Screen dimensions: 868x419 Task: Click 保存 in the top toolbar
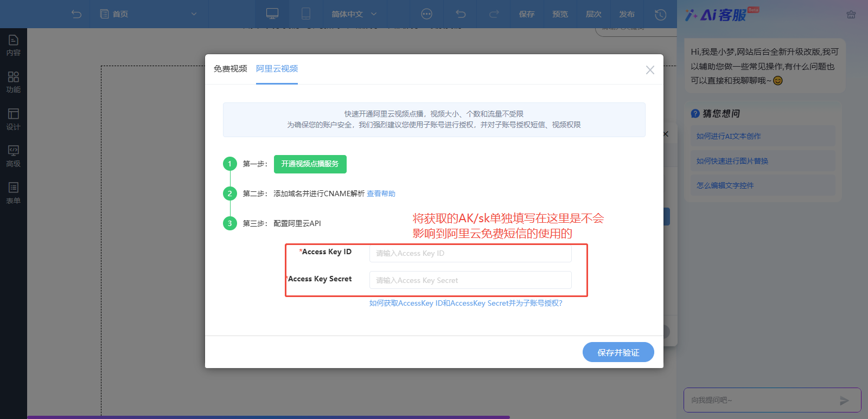[x=527, y=14]
